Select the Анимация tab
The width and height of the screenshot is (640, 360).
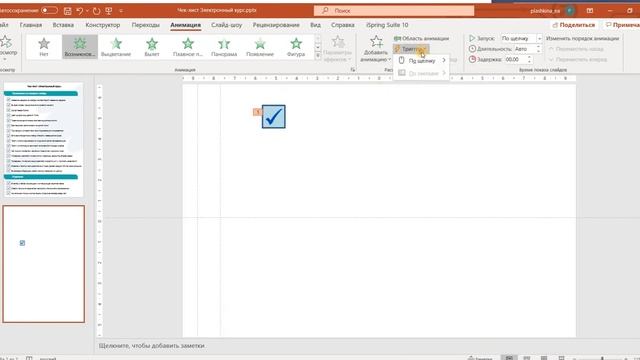[185, 25]
